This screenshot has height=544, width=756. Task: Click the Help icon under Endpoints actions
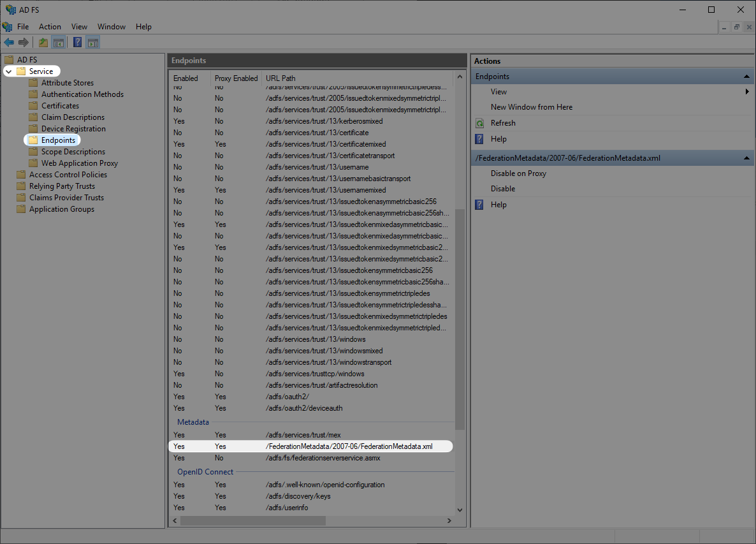[x=479, y=139]
